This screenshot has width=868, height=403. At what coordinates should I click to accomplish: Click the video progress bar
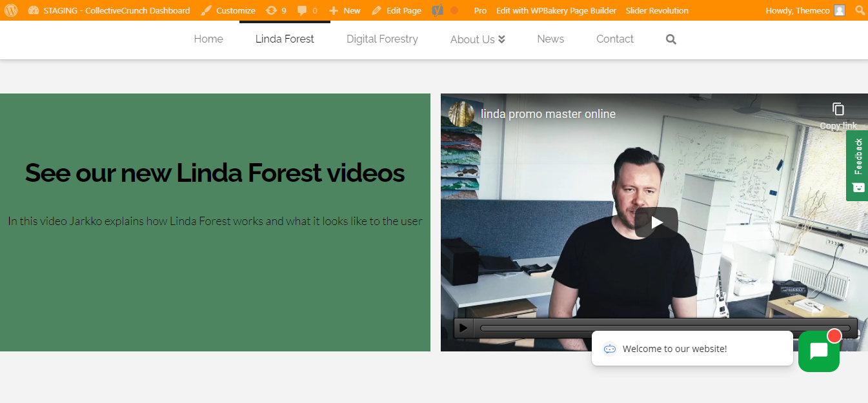point(665,328)
